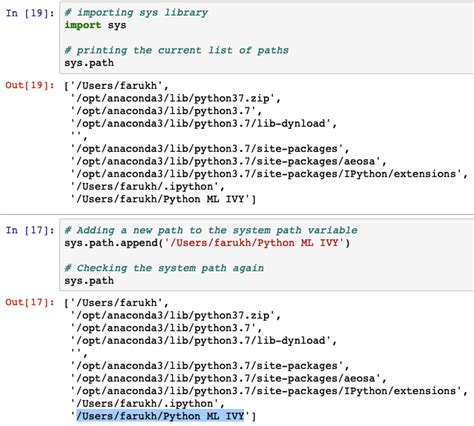The image size is (474, 426).
Task: Click '# Checking the system path again' comment
Action: click(164, 268)
